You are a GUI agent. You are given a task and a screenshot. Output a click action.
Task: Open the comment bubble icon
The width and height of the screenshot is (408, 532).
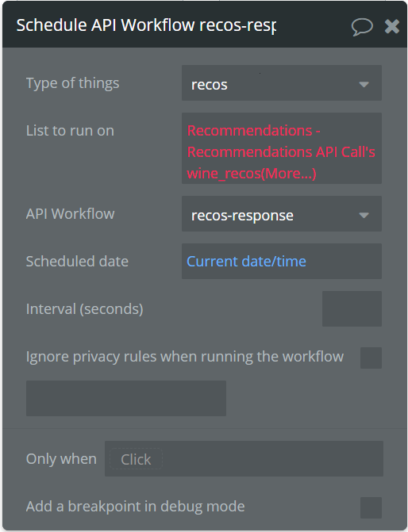[362, 26]
